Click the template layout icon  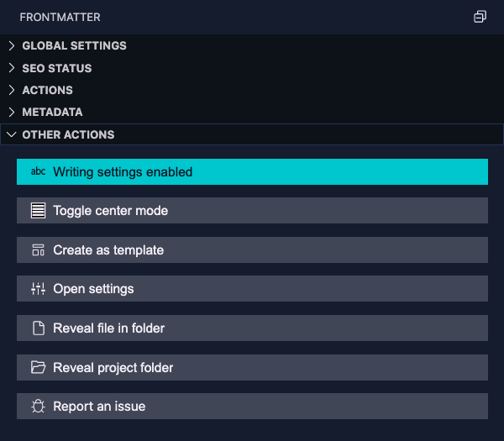point(38,249)
